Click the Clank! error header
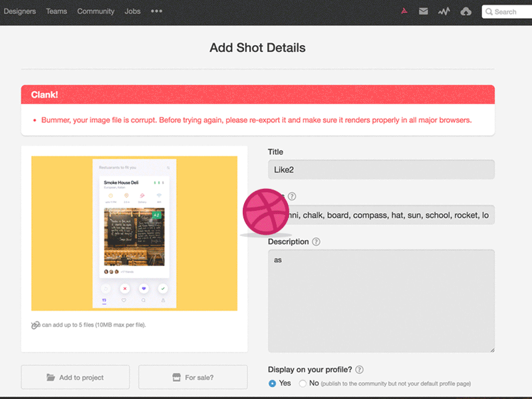The height and width of the screenshot is (399, 532). click(258, 94)
